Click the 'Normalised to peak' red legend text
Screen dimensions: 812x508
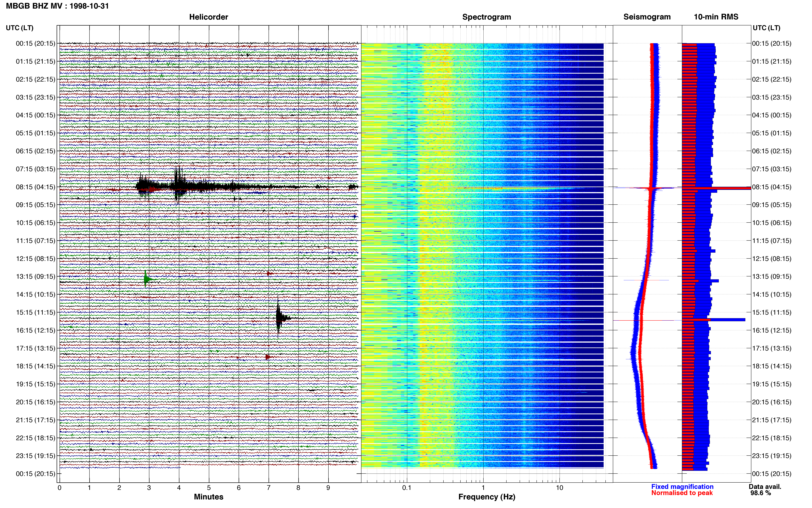682,493
